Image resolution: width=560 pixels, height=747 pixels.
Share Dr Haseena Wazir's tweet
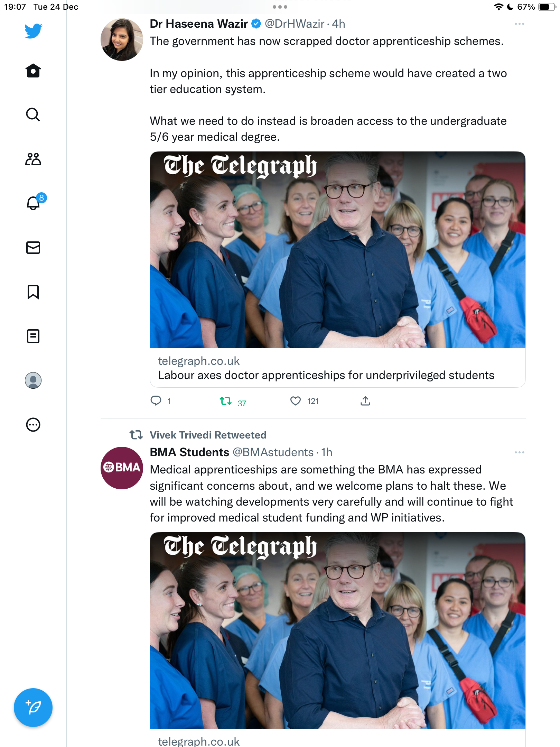click(365, 401)
